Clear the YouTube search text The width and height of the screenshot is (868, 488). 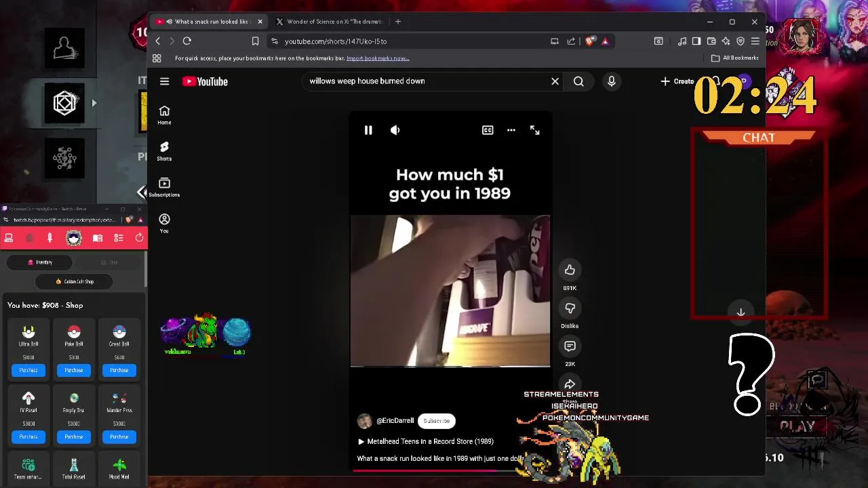tap(555, 81)
